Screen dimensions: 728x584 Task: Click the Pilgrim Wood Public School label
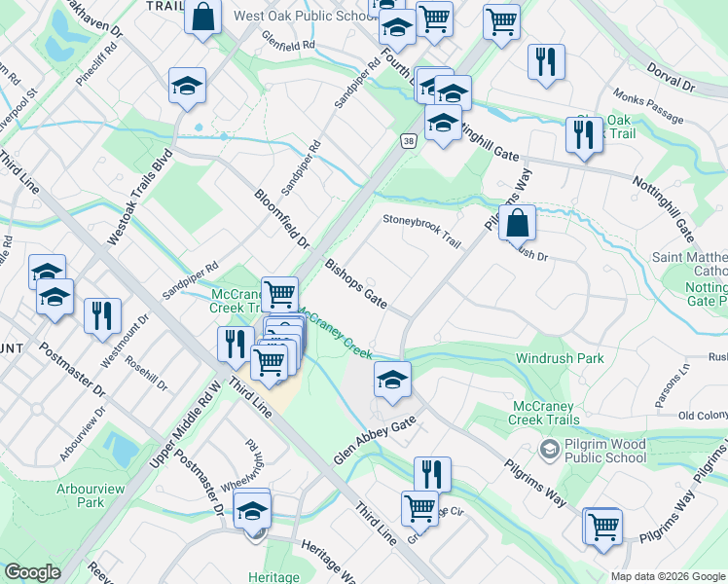[605, 451]
